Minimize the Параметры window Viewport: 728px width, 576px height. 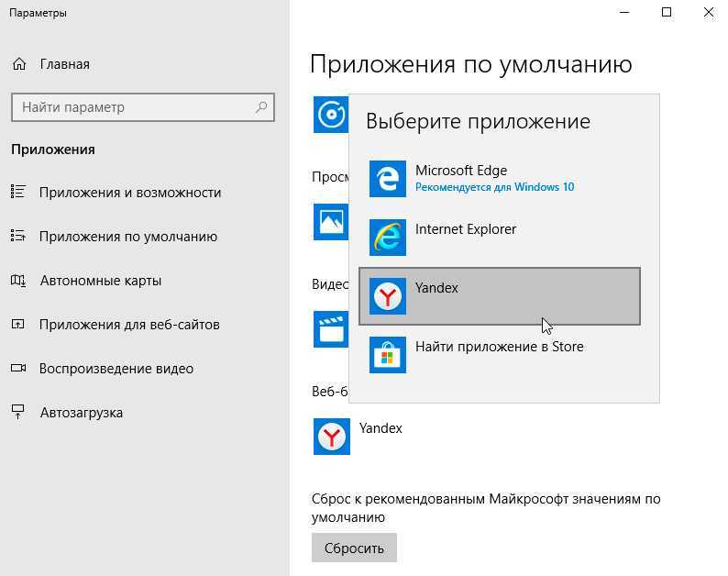coord(624,13)
